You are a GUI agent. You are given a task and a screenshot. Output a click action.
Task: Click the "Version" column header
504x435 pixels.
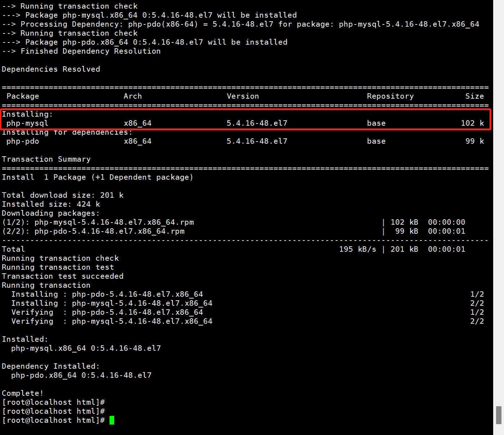point(243,96)
